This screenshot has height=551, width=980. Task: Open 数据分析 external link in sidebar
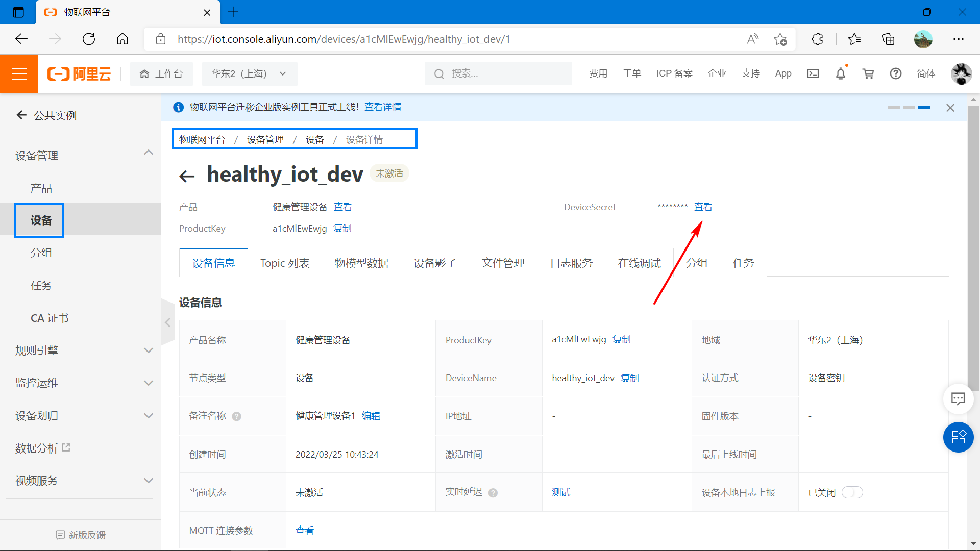click(x=43, y=448)
